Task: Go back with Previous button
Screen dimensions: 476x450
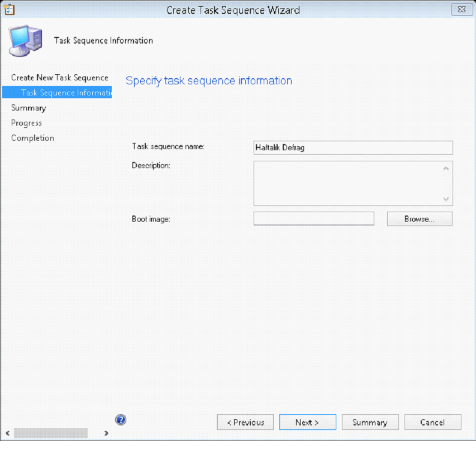Action: pyautogui.click(x=245, y=422)
